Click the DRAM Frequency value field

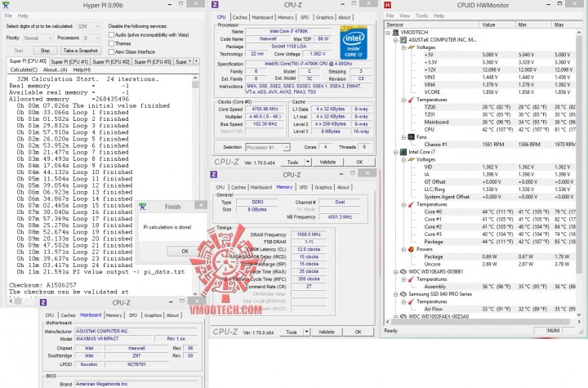tap(309, 234)
